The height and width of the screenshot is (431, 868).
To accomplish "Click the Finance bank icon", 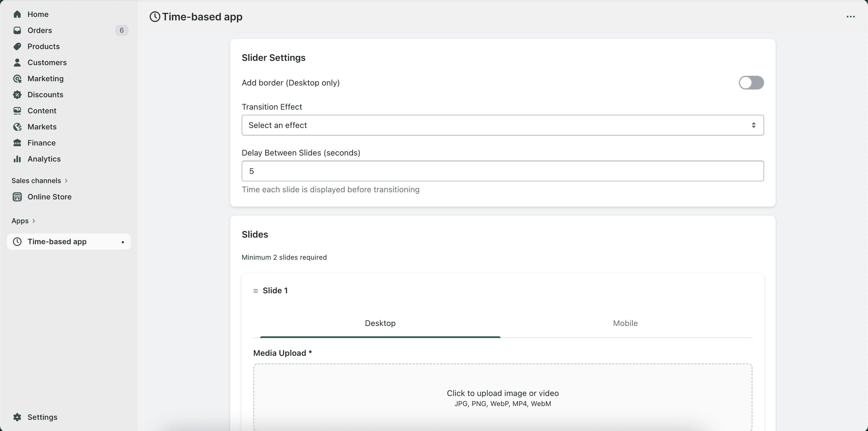I will pyautogui.click(x=17, y=143).
